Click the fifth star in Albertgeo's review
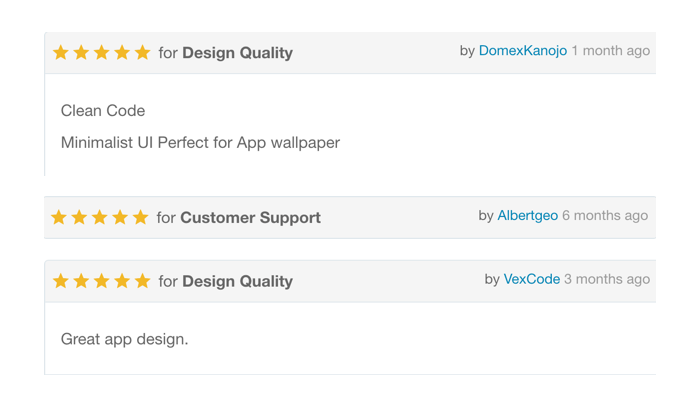700x409 pixels. [140, 217]
